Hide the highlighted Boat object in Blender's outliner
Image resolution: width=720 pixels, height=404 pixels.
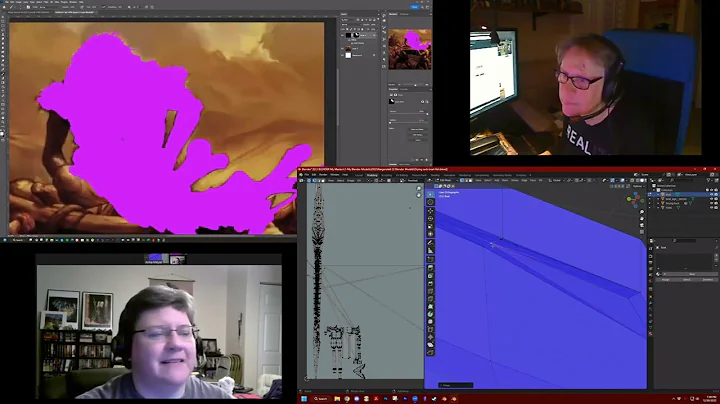[x=712, y=194]
